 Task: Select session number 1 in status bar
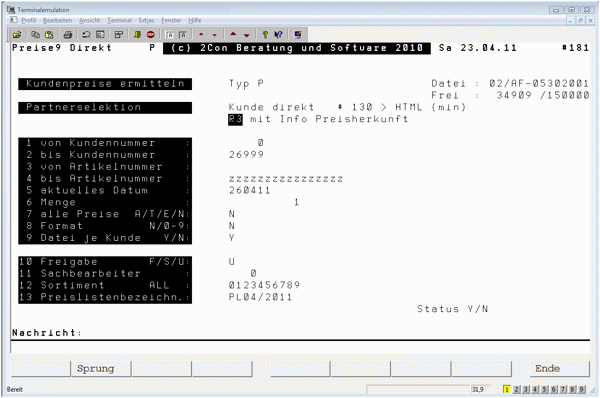pos(507,389)
